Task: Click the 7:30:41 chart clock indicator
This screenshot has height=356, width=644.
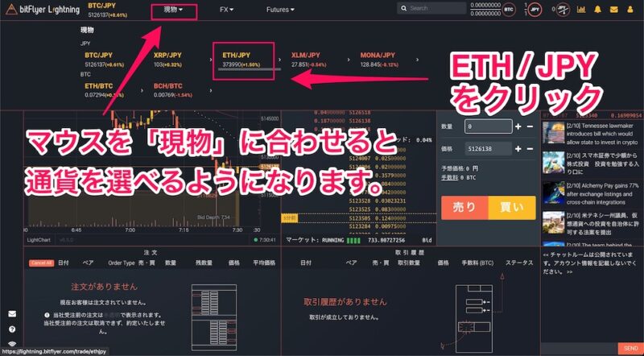Action: point(265,240)
